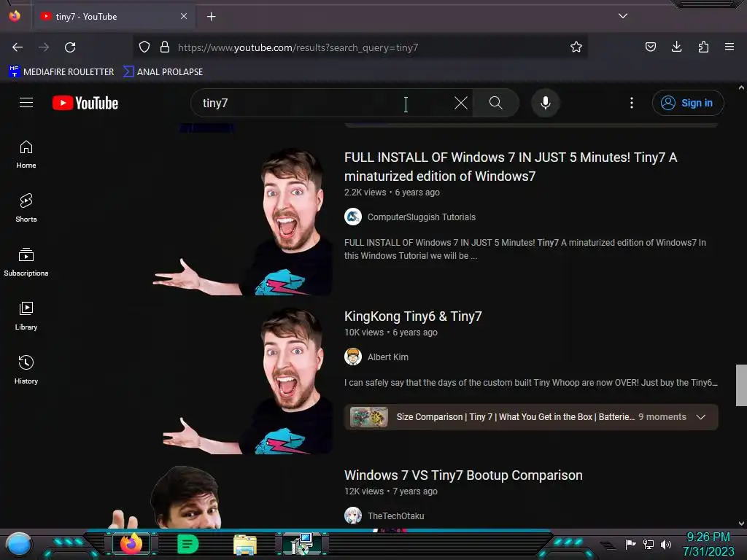List all tabs dropdown arrow
Viewport: 747px width, 560px height.
click(623, 16)
